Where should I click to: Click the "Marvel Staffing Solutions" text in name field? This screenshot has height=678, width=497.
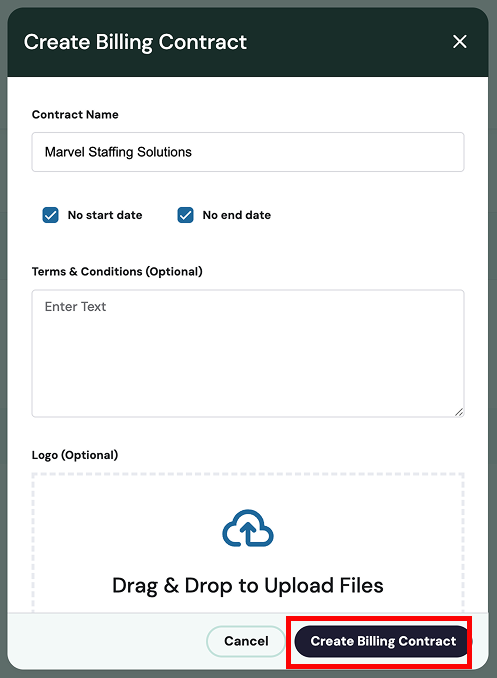click(x=118, y=152)
